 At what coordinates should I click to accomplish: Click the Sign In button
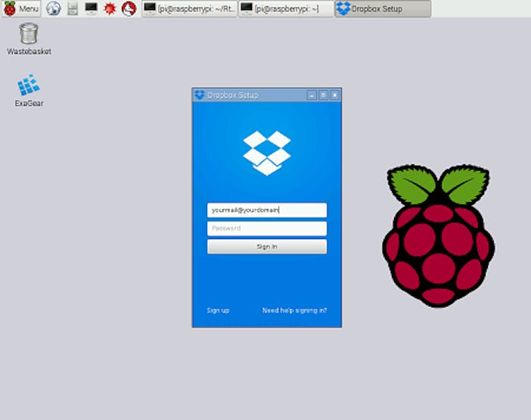[267, 247]
